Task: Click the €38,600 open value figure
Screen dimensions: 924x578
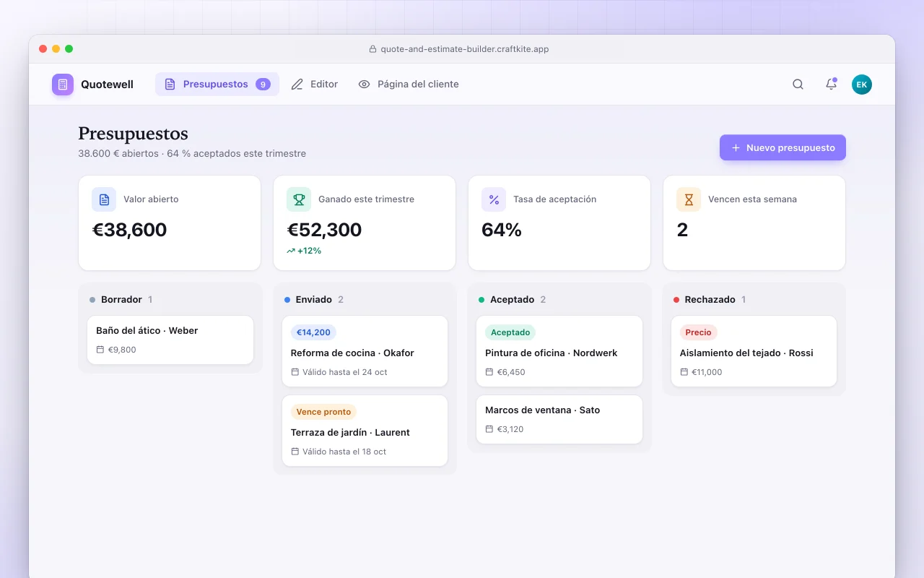Action: pos(129,230)
